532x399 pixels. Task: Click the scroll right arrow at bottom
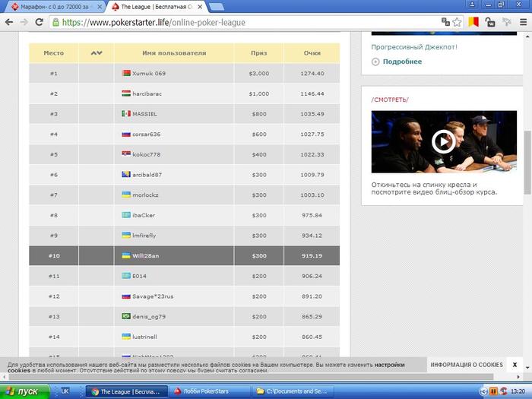pyautogui.click(x=518, y=377)
